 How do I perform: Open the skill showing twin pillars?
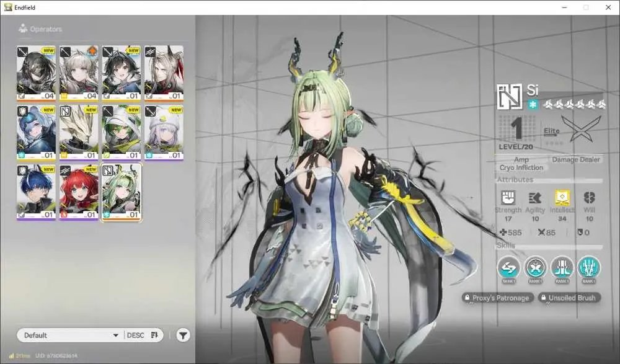coord(562,268)
